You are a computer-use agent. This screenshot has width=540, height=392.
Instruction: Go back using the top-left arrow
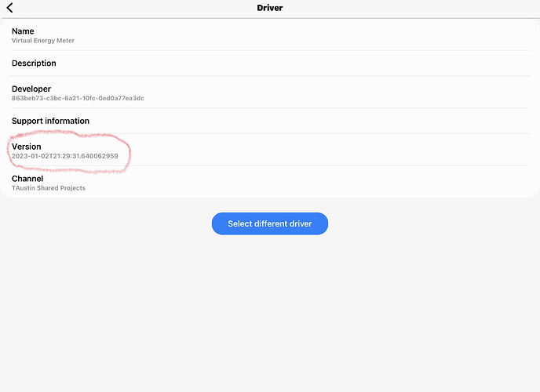[x=9, y=8]
